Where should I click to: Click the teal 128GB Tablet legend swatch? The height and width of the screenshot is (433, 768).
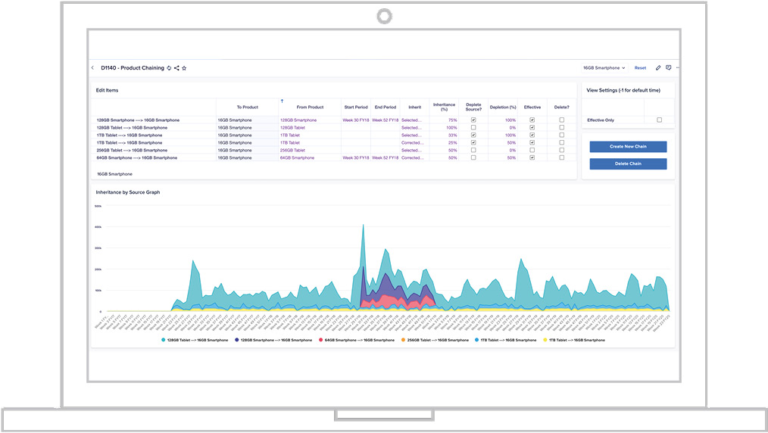(x=163, y=340)
